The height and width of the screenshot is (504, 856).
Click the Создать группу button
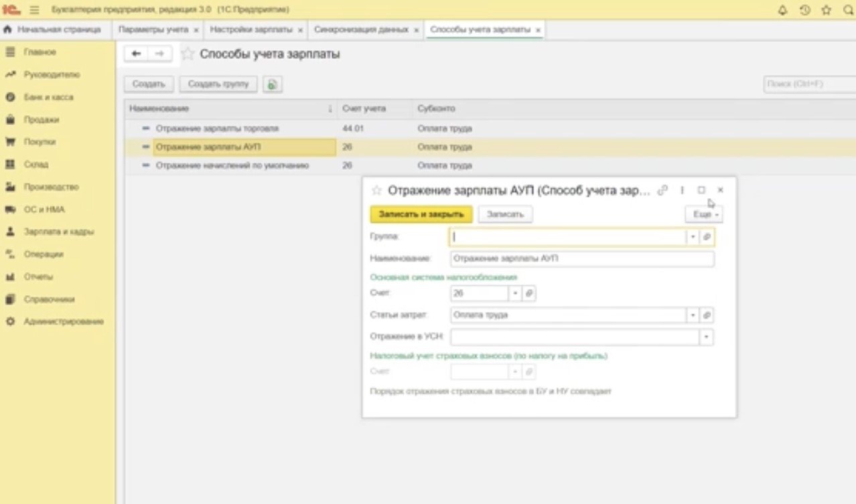pyautogui.click(x=218, y=84)
